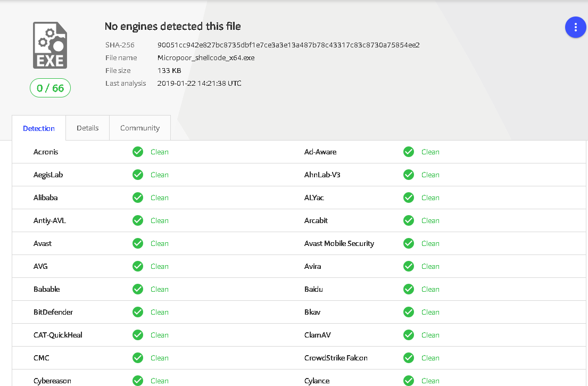Click the EXE file type icon
The height and width of the screenshot is (386, 588).
[x=50, y=45]
